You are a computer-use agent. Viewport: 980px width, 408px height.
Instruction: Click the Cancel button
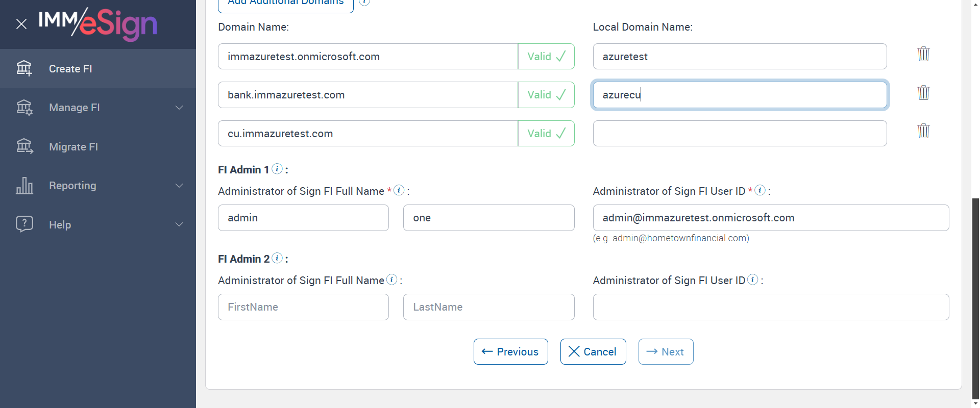pyautogui.click(x=593, y=352)
